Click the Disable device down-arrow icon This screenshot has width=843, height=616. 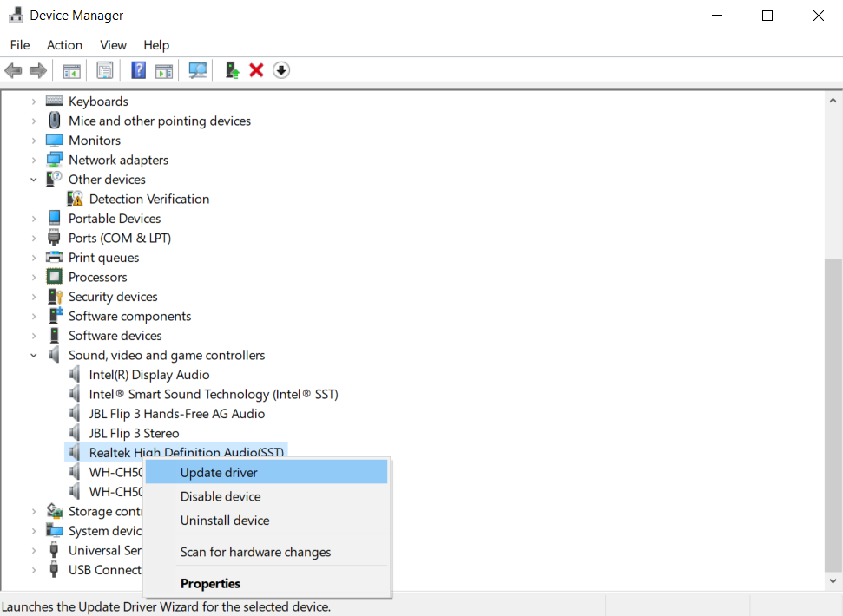[281, 70]
